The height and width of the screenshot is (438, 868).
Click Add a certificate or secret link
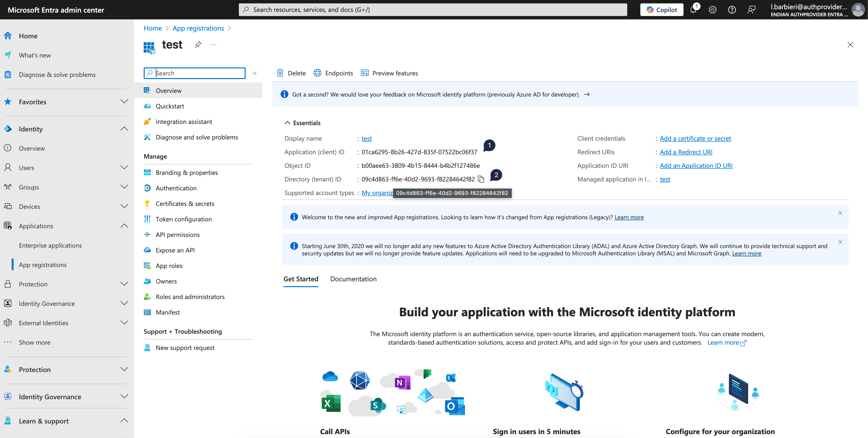click(x=695, y=138)
